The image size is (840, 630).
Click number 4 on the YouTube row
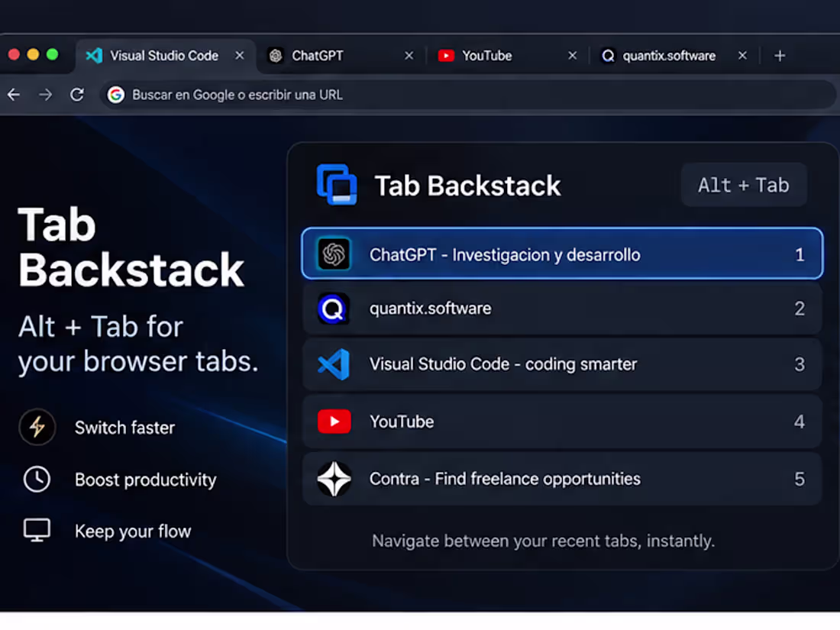pyautogui.click(x=800, y=422)
